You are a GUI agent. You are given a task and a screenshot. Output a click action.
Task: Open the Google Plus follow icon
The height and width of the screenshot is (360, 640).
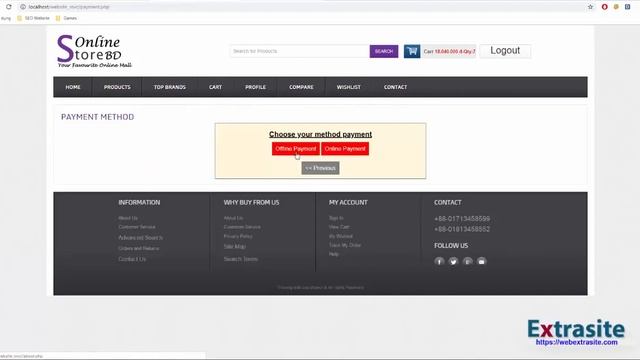[468, 261]
